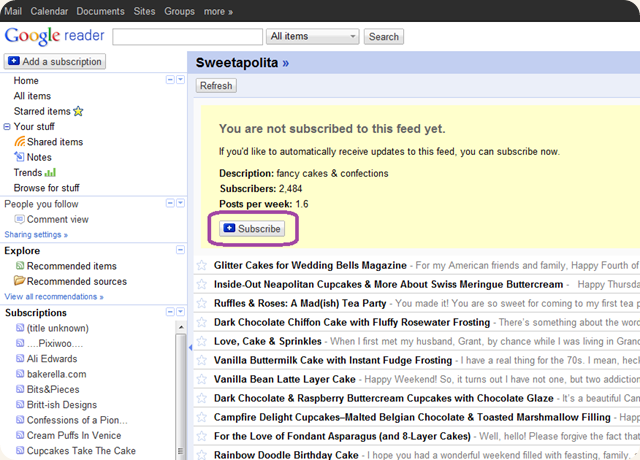Open the more » menu

coord(218,11)
